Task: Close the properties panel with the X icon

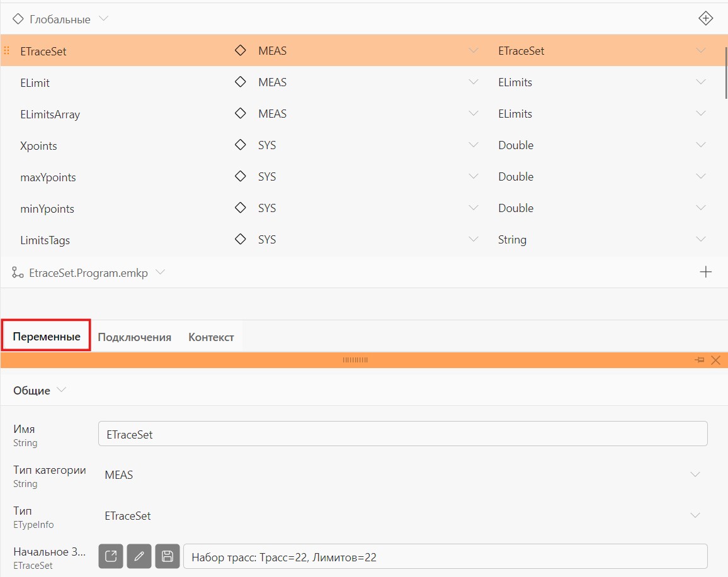Action: pyautogui.click(x=715, y=360)
